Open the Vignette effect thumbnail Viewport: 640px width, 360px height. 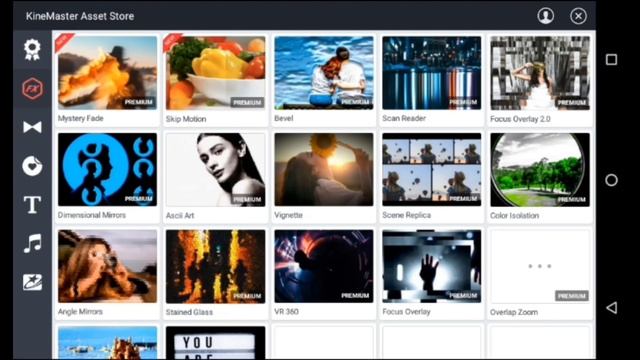click(x=324, y=169)
